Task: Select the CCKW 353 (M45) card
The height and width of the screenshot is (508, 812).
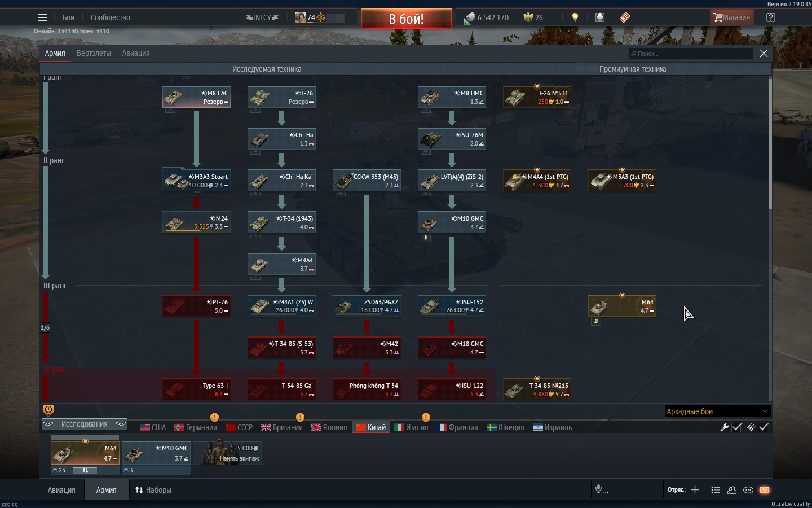Action: [x=367, y=181]
